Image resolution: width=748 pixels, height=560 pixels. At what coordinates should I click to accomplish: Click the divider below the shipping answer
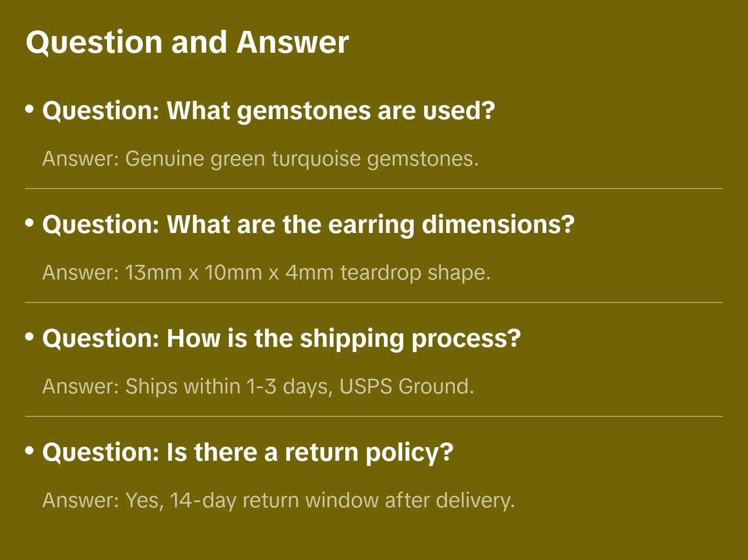[x=374, y=416]
